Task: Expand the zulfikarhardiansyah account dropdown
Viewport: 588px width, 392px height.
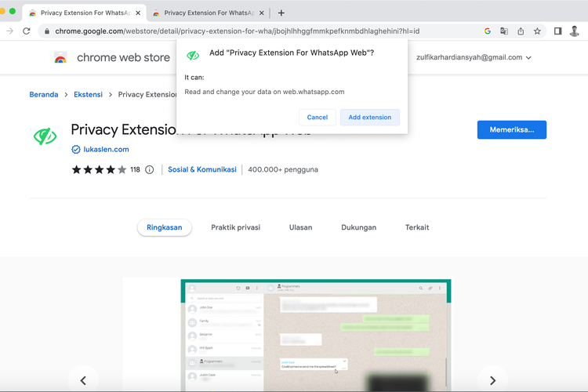Action: [528, 58]
